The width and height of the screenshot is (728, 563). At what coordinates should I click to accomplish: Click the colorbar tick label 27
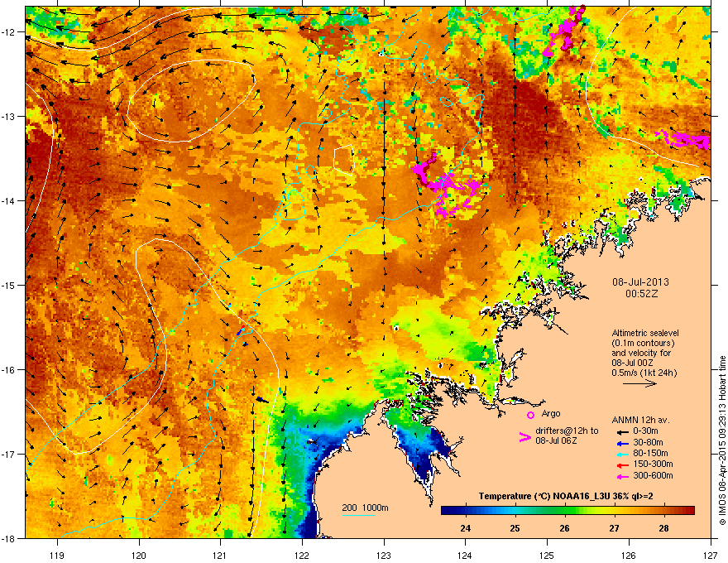click(x=614, y=528)
